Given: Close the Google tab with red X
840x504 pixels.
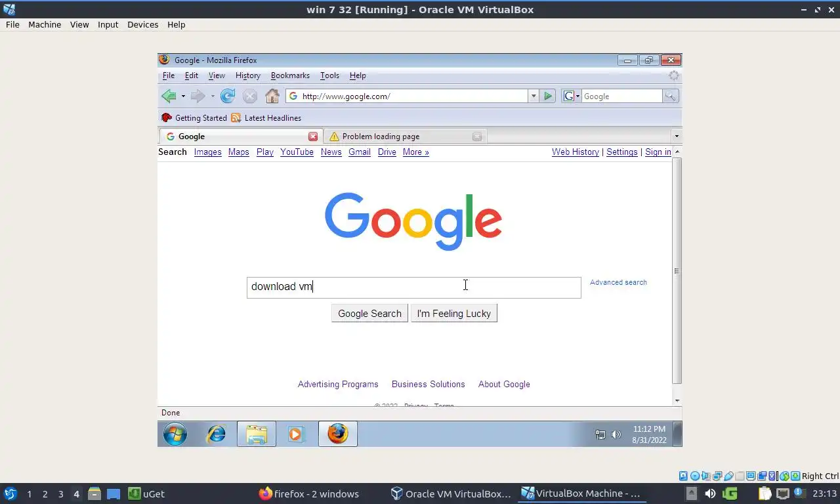Looking at the screenshot, I should pyautogui.click(x=313, y=136).
